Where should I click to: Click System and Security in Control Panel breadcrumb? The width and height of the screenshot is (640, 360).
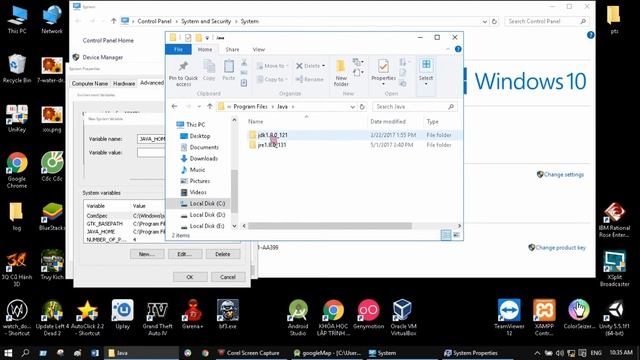[206, 21]
